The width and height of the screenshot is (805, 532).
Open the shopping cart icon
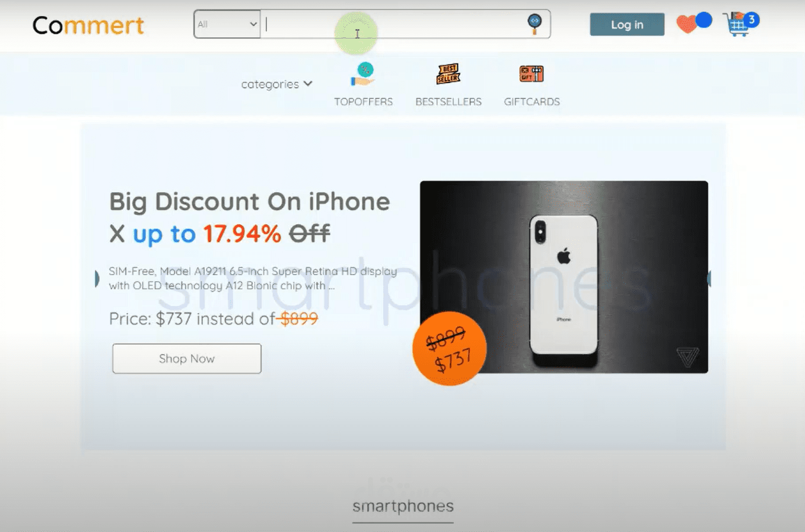click(737, 26)
